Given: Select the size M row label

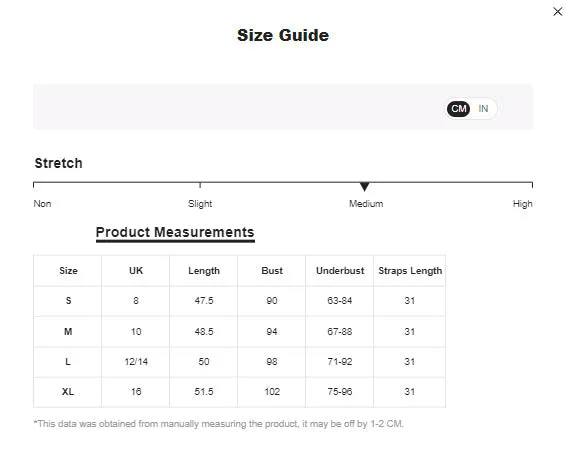Looking at the screenshot, I should 68,331.
